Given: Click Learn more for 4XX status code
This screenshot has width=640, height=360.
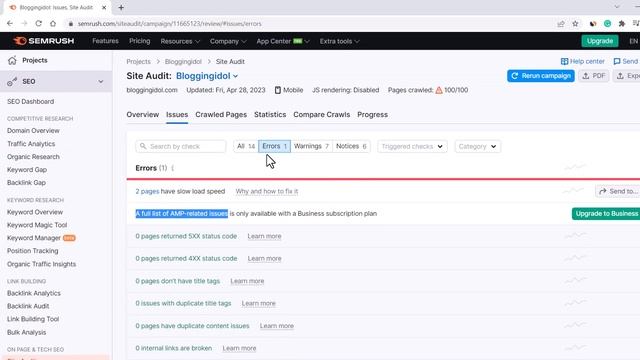Looking at the screenshot, I should coord(264,259).
